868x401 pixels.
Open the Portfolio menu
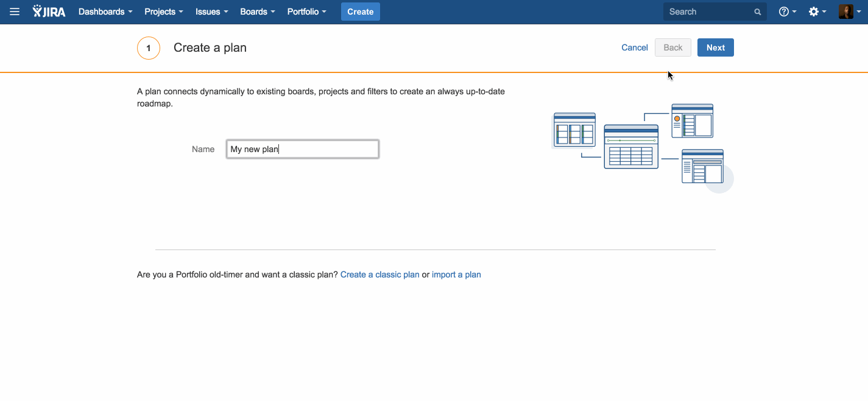pyautogui.click(x=306, y=12)
